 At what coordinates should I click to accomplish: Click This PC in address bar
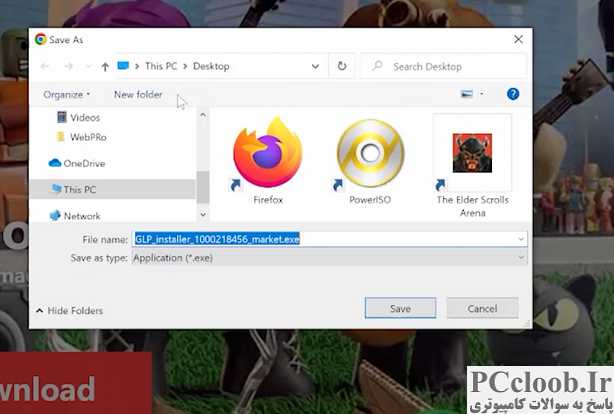click(x=161, y=66)
